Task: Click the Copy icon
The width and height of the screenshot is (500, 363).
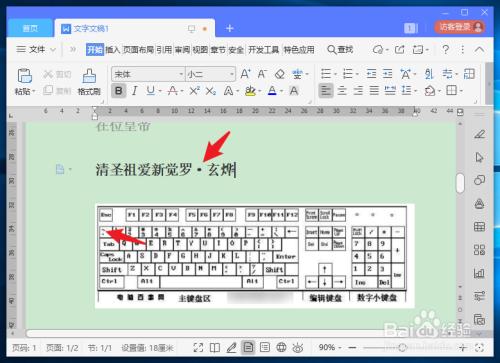Action: point(48,90)
